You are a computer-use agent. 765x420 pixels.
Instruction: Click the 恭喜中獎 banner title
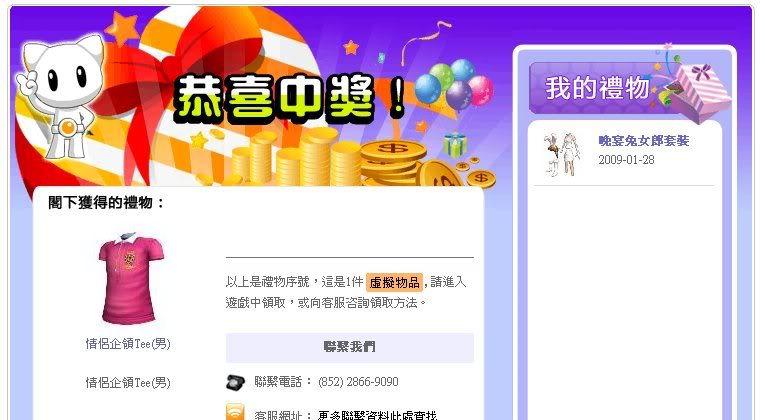tap(289, 99)
